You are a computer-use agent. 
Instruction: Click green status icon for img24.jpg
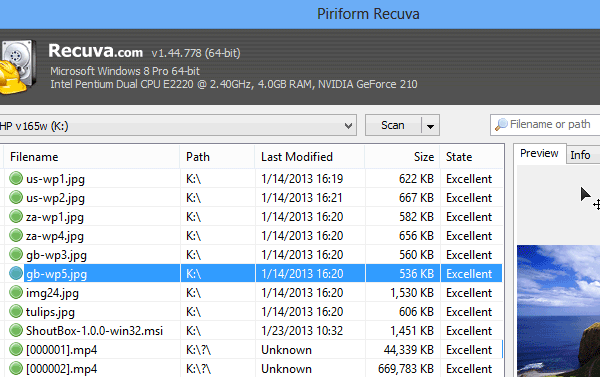16,292
